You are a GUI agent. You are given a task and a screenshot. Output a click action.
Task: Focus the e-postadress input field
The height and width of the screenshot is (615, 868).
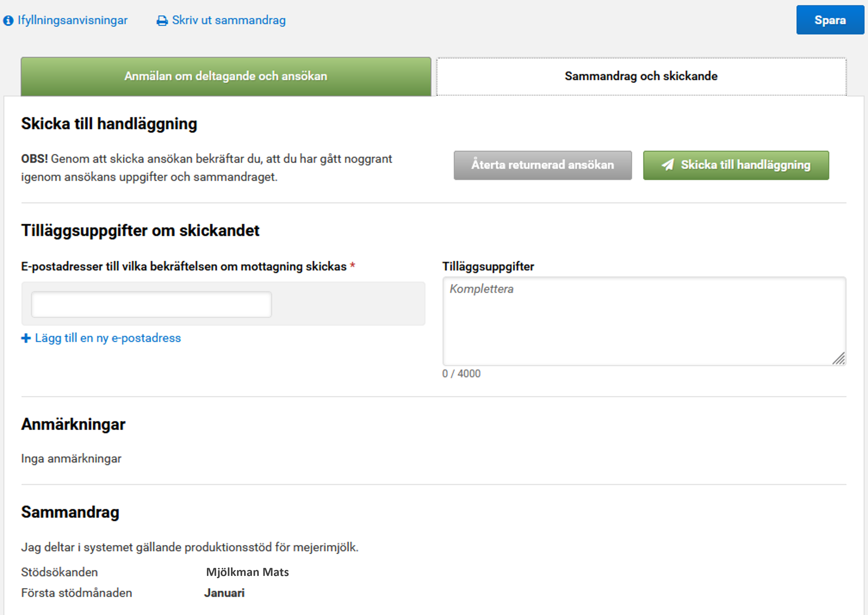[151, 304]
